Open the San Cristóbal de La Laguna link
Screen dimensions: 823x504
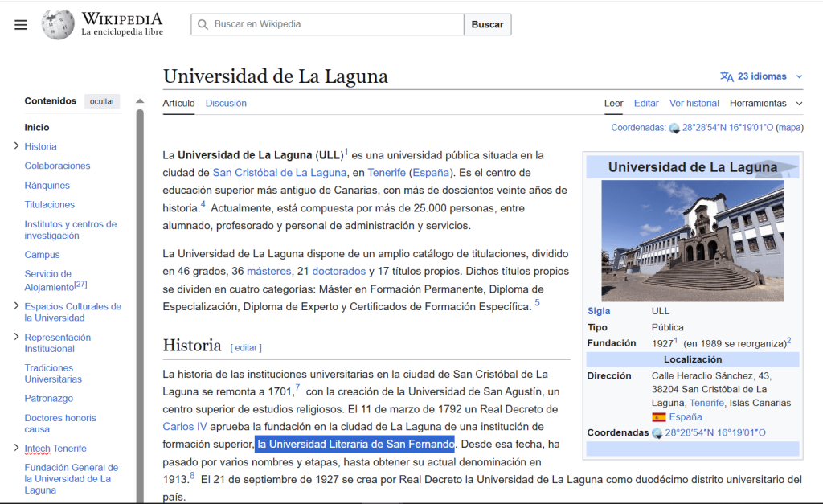coord(279,173)
